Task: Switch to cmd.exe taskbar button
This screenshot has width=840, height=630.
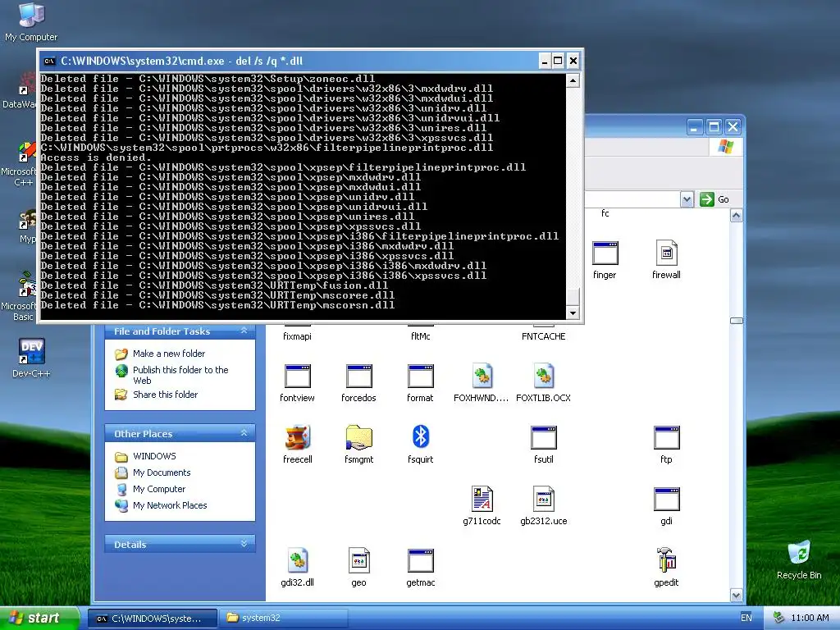Action: [152, 619]
